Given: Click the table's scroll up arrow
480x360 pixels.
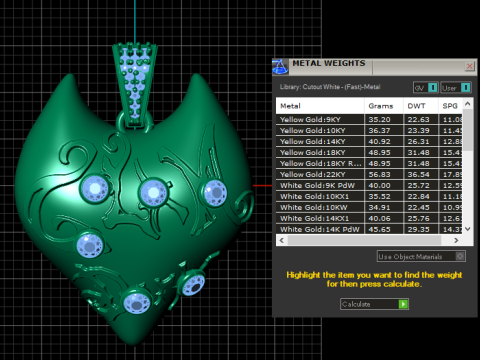Looking at the screenshot, I should (468, 104).
